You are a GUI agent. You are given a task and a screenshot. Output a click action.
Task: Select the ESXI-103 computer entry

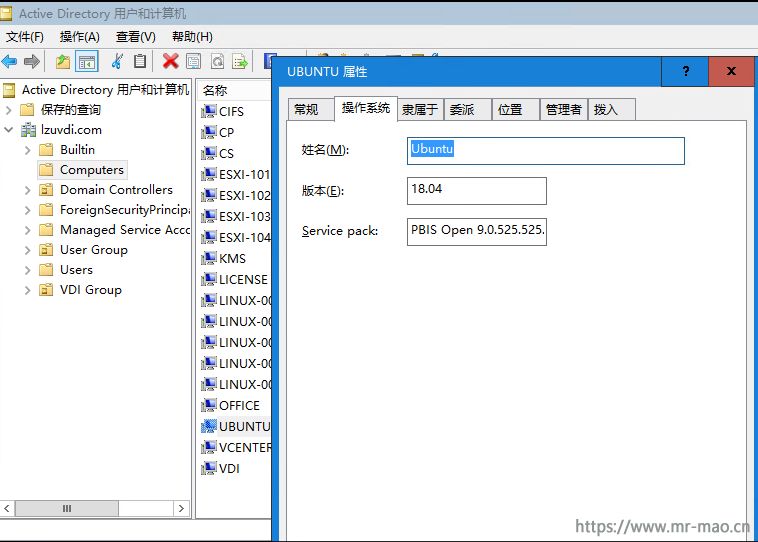pos(245,216)
